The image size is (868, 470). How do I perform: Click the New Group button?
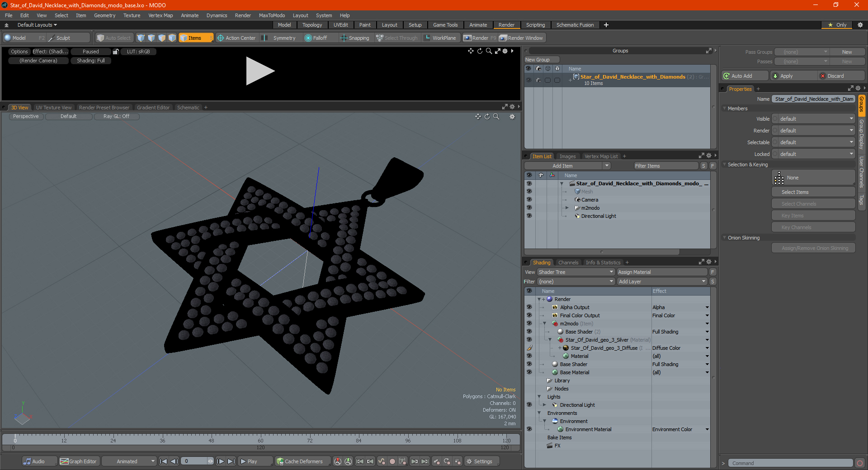542,60
